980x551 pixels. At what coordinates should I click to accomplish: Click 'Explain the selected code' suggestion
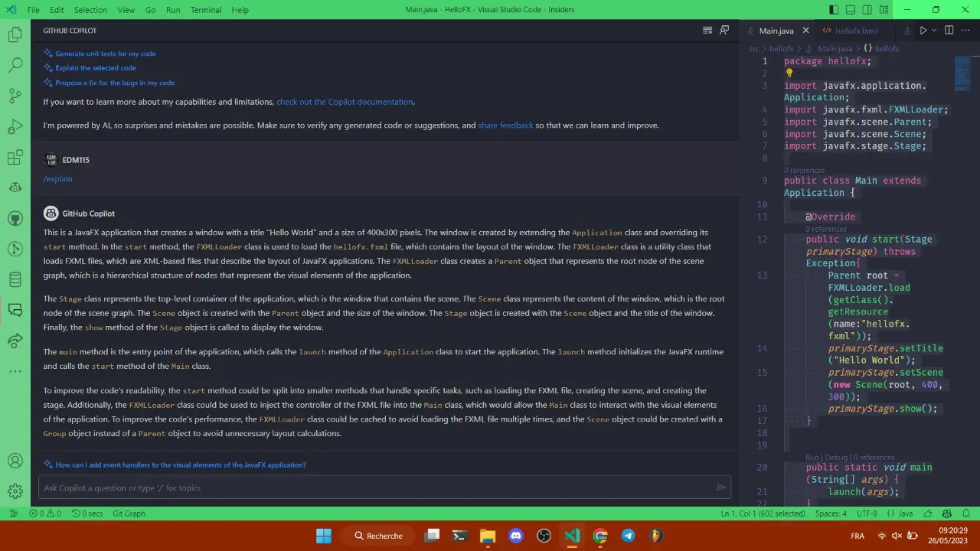[x=96, y=68]
